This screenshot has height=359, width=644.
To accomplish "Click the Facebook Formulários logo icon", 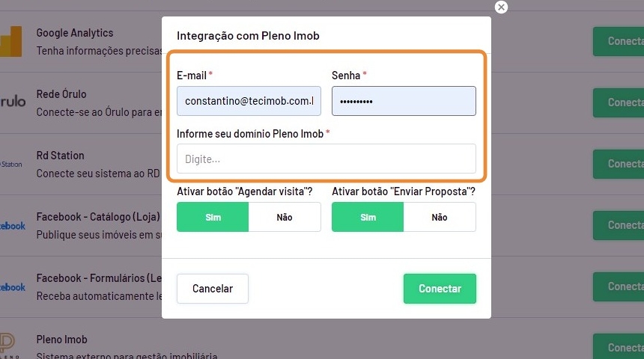I will pos(12,286).
